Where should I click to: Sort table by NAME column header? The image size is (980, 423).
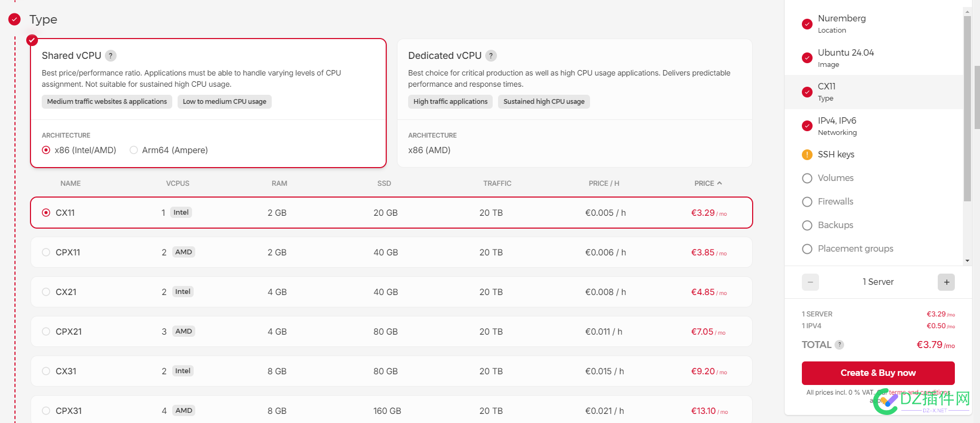tap(71, 183)
